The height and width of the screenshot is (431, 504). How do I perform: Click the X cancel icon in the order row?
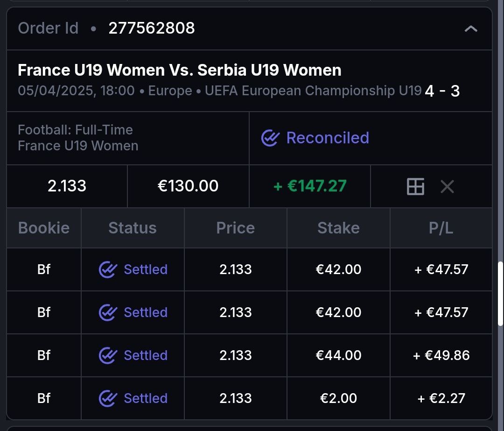click(x=447, y=187)
